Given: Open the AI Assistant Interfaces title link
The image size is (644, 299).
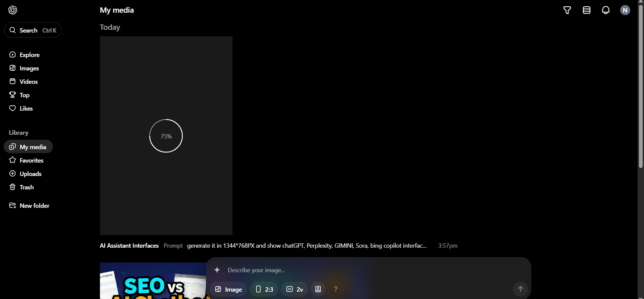Looking at the screenshot, I should click(129, 246).
